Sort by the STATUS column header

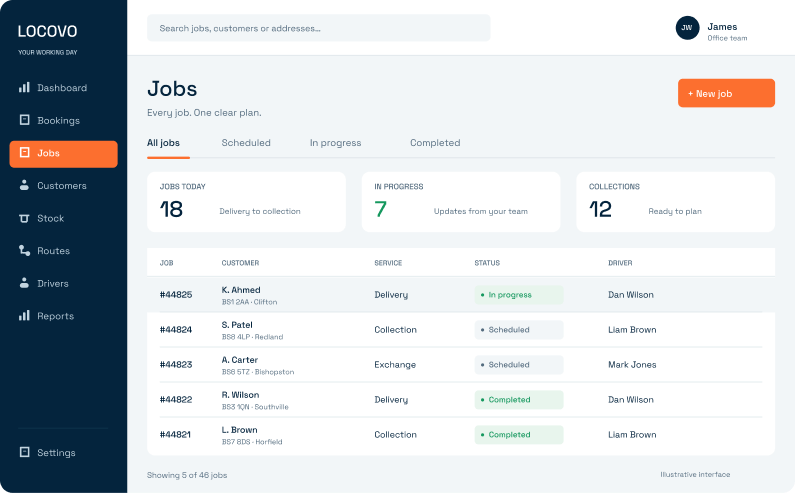click(x=487, y=263)
